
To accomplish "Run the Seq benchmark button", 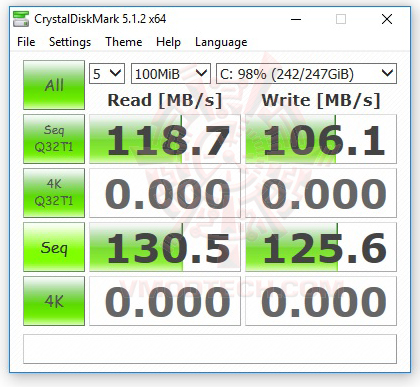I will [54, 247].
